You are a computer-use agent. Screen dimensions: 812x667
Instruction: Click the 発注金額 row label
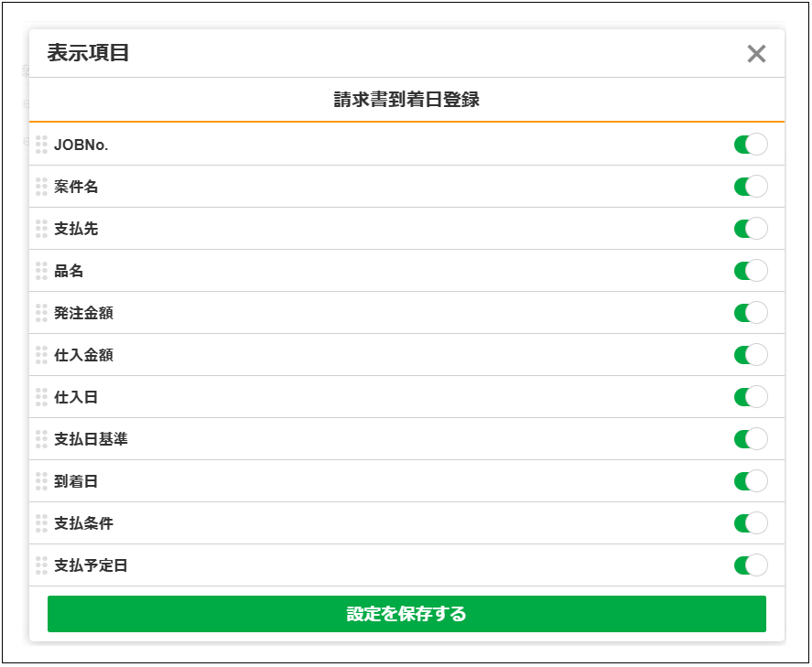83,313
